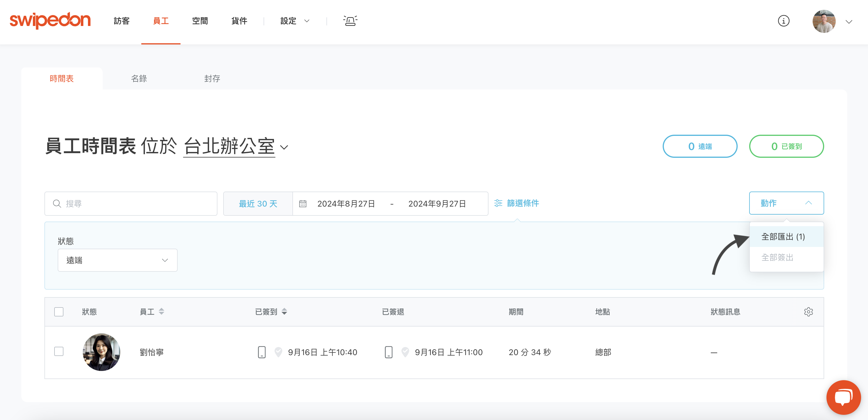Viewport: 868px width, 420px height.
Task: Click the user profile avatar
Action: pos(824,21)
